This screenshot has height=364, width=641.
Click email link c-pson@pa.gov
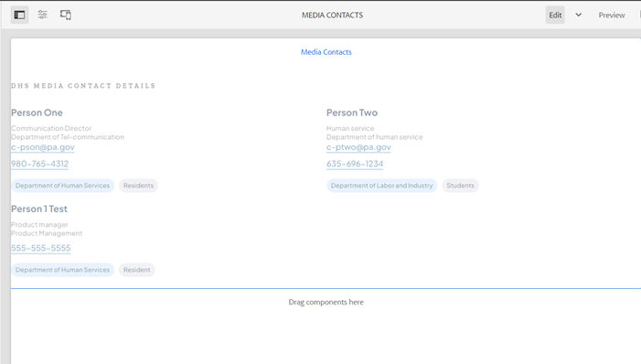pyautogui.click(x=43, y=147)
